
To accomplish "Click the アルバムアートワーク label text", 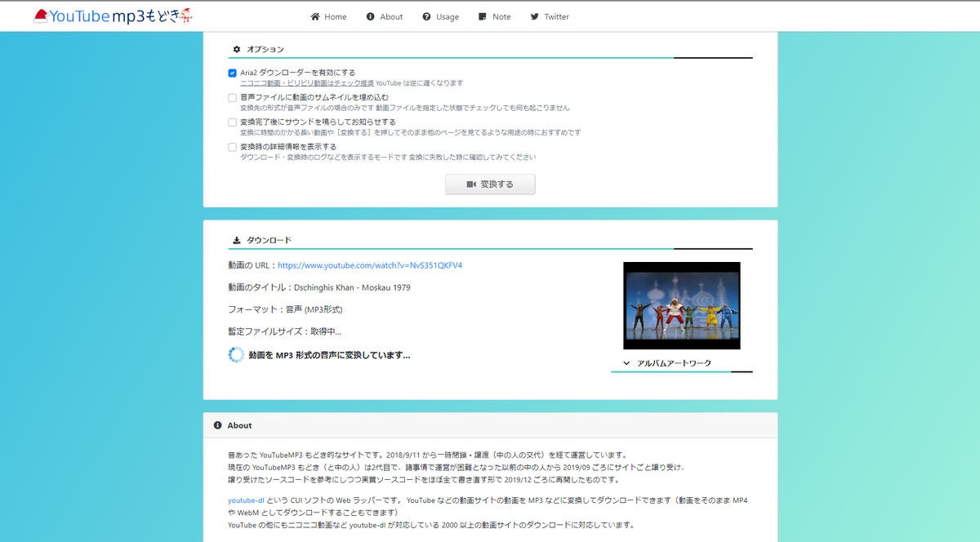I will pyautogui.click(x=674, y=363).
